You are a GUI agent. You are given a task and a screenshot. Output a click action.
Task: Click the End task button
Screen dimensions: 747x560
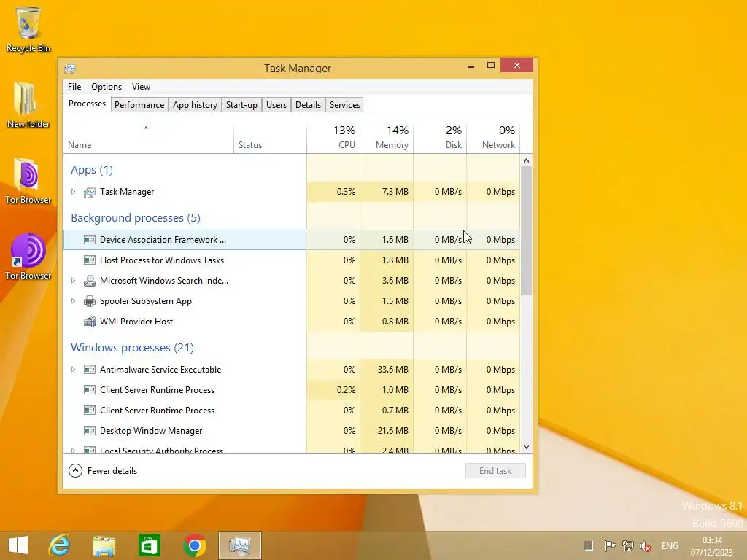495,471
